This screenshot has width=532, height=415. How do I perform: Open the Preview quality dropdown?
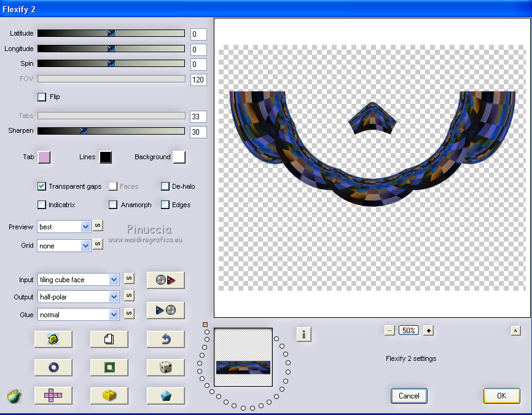tap(64, 226)
